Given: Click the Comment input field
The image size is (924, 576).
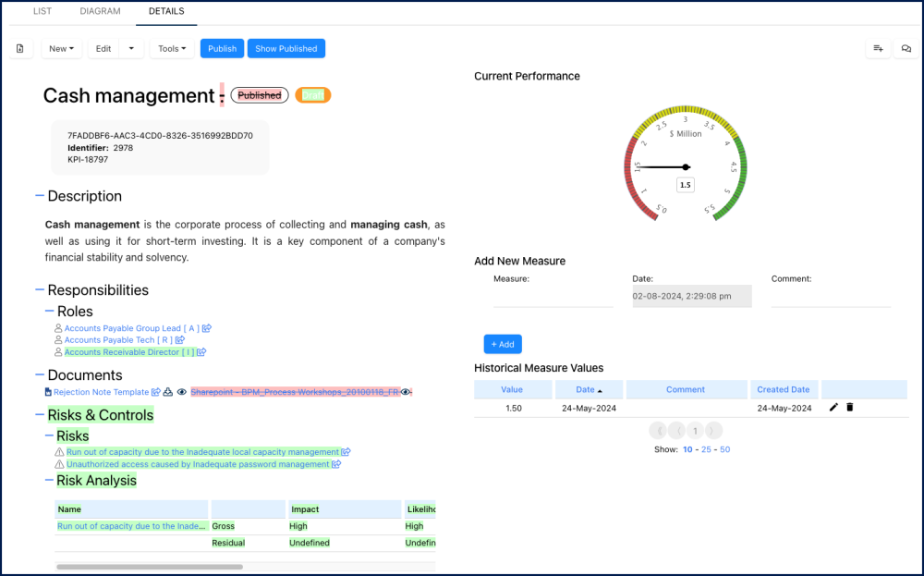Looking at the screenshot, I should pos(831,297).
